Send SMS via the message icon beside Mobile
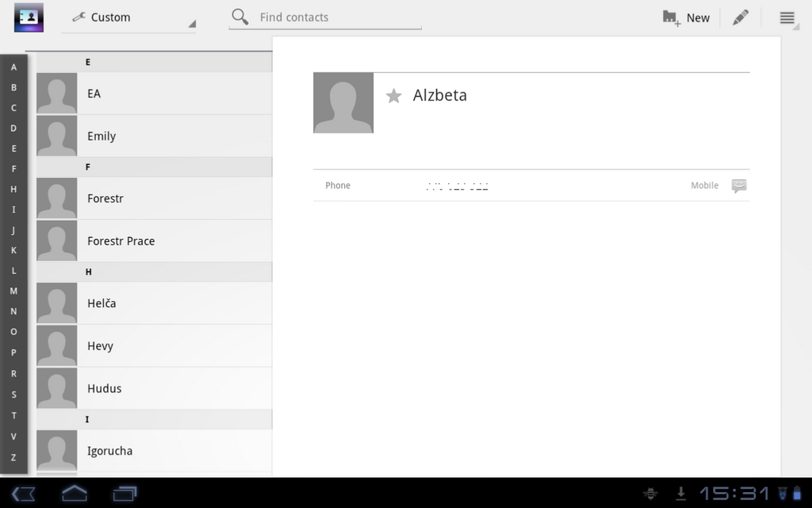Image resolution: width=812 pixels, height=508 pixels. [738, 185]
